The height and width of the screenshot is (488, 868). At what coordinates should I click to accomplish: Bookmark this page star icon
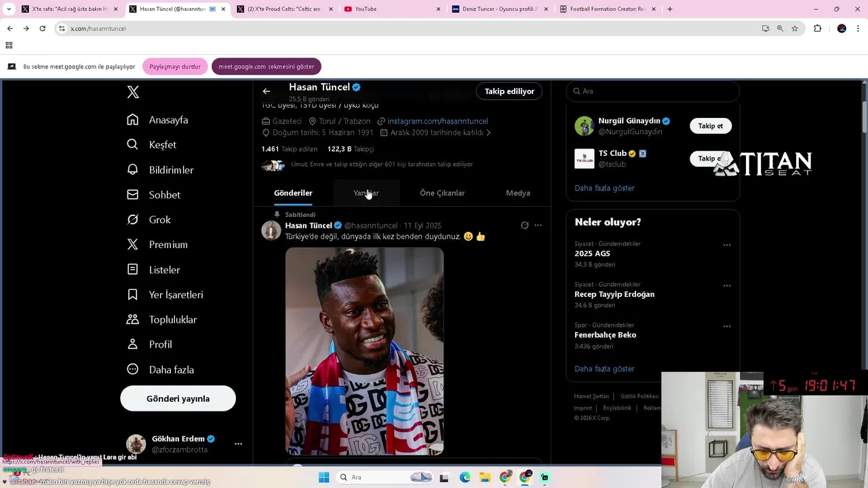[795, 28]
